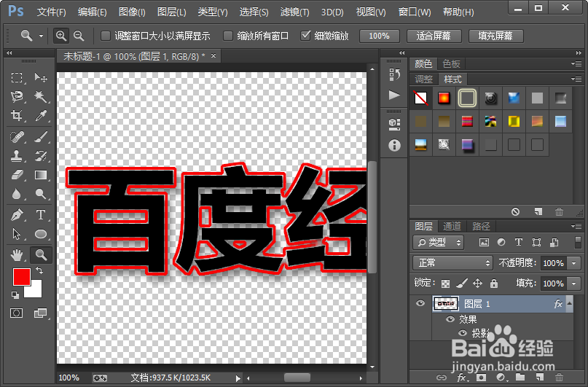Toggle lock transparent pixels
588x387 pixels.
pos(445,284)
